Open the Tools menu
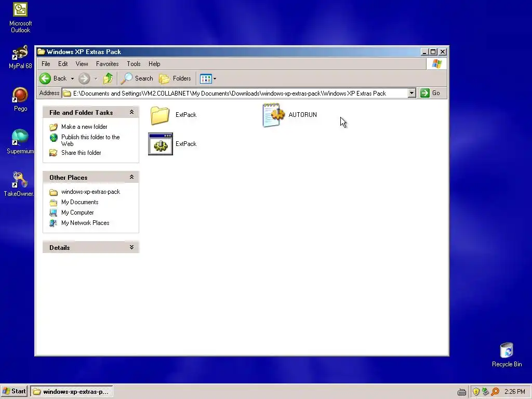The height and width of the screenshot is (399, 532). click(x=134, y=64)
